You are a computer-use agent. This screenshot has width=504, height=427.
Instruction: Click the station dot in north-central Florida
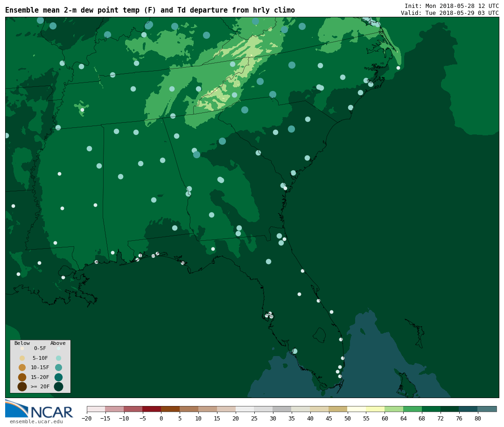[x=268, y=261]
